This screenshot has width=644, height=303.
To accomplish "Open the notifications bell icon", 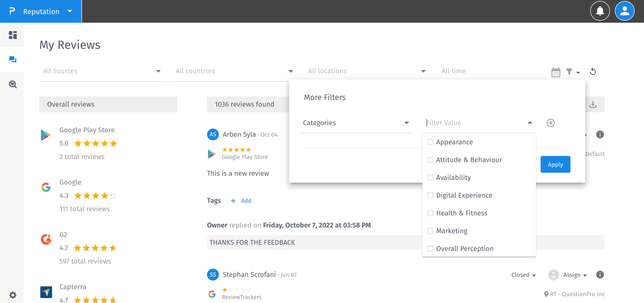I will [x=600, y=11].
